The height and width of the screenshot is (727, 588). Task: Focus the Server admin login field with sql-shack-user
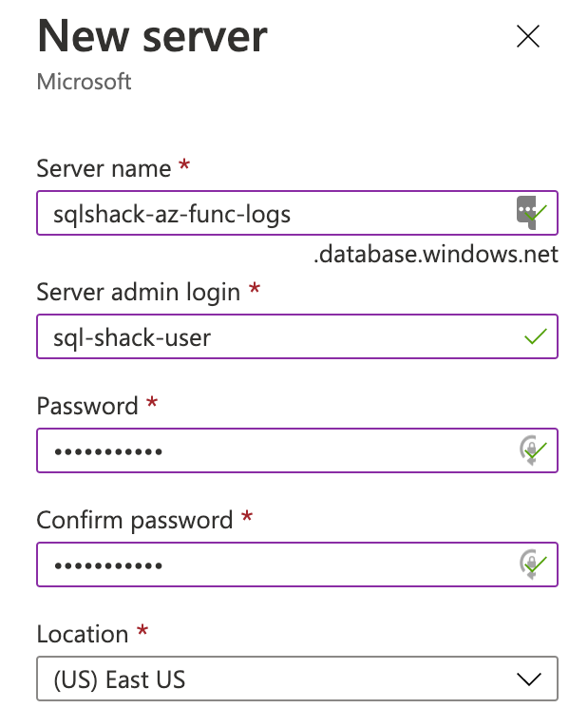266,336
